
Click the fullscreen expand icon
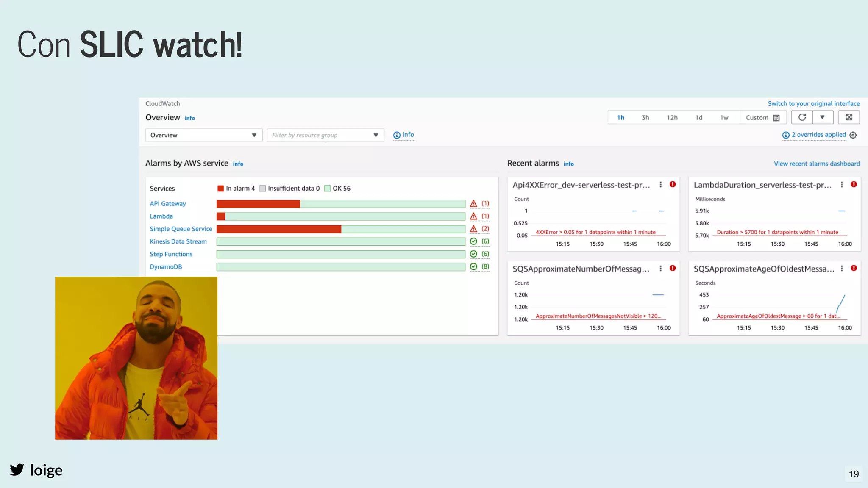pos(849,117)
